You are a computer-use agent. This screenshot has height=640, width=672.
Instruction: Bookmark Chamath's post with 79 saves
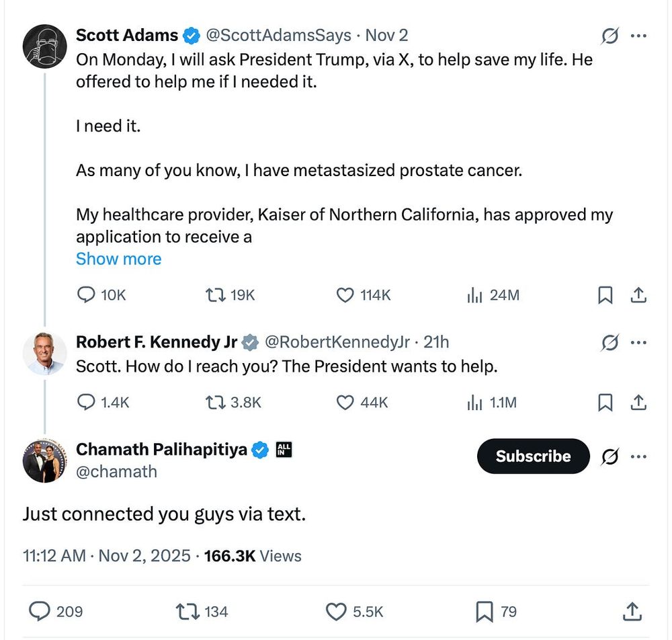pos(485,611)
